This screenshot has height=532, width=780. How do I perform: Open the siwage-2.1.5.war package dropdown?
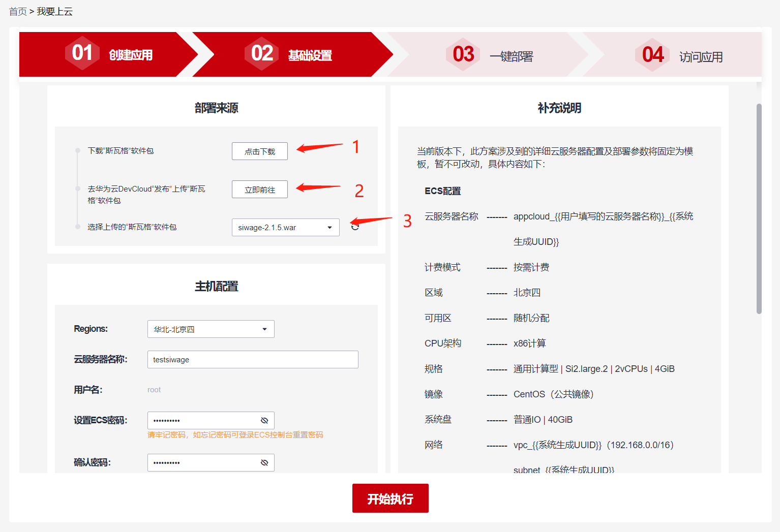(286, 227)
